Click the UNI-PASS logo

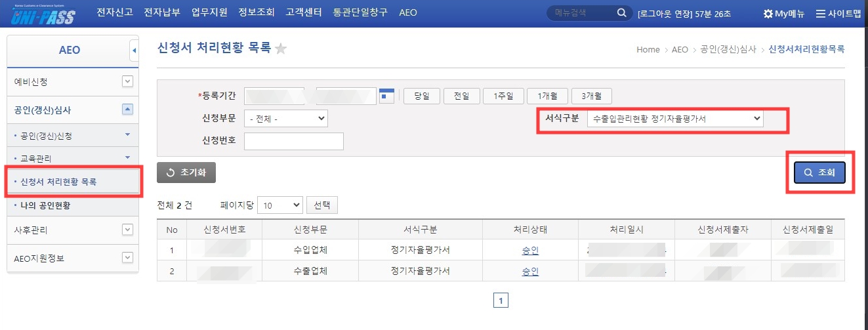coord(43,13)
